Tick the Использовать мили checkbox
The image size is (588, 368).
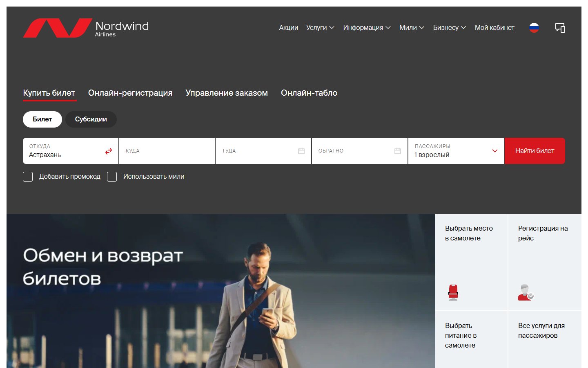[x=112, y=177]
